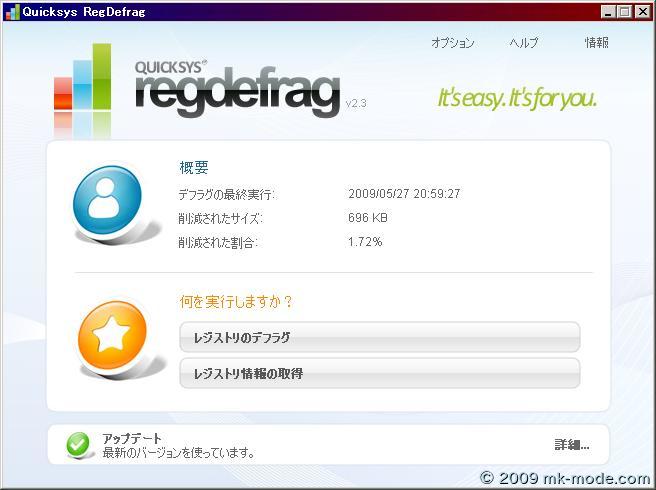
Task: Start レジストリのデフラグ
Action: pyautogui.click(x=379, y=338)
